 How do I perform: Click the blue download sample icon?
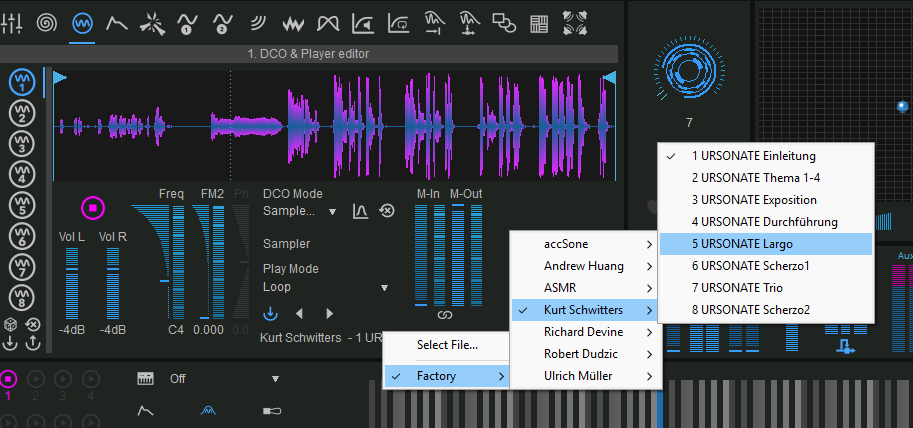tap(270, 313)
